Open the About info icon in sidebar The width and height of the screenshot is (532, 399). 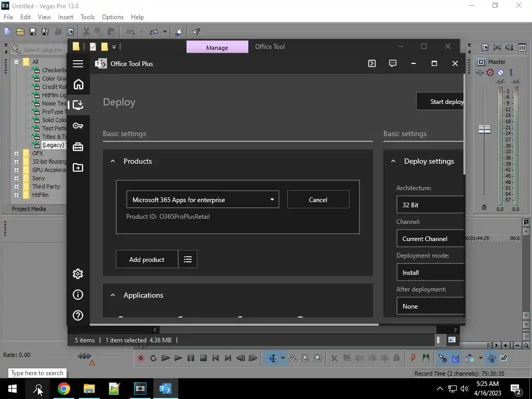pyautogui.click(x=78, y=295)
